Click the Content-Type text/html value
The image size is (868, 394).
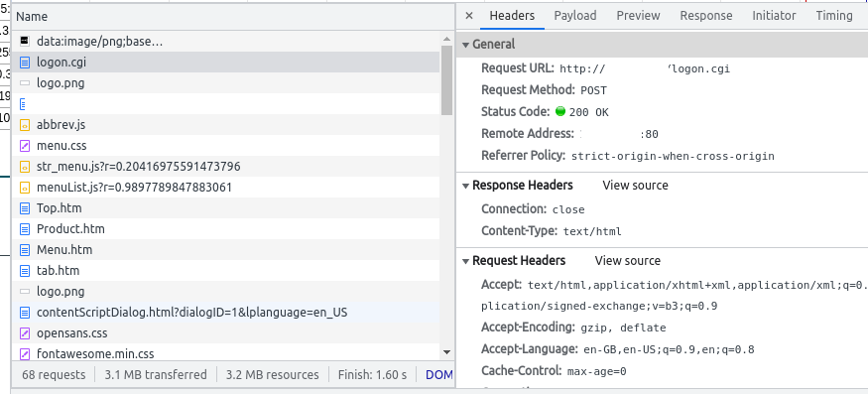click(x=592, y=231)
